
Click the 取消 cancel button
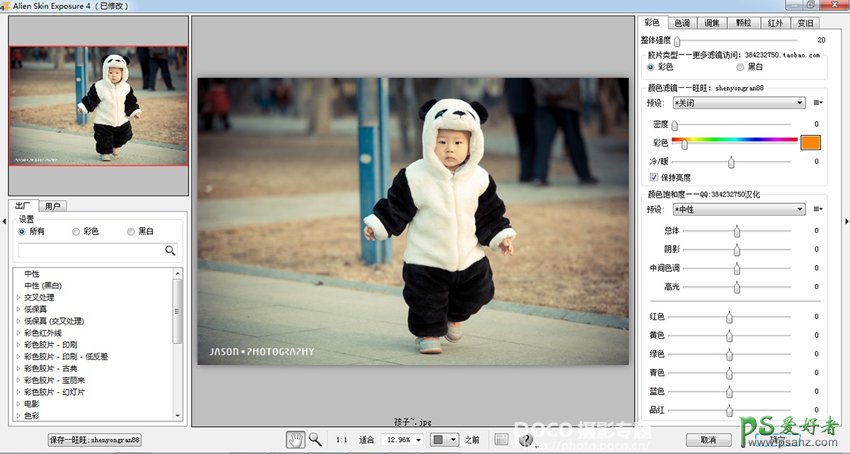(x=708, y=440)
